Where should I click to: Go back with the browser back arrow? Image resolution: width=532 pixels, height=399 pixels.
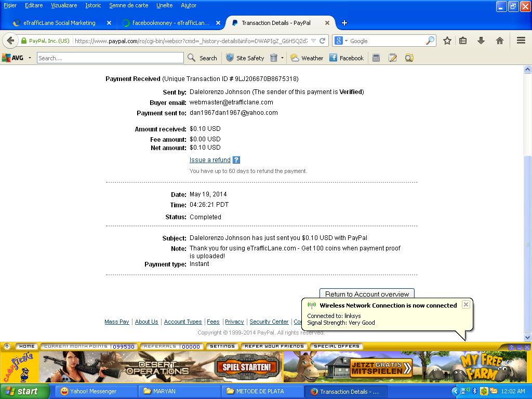pyautogui.click(x=10, y=41)
